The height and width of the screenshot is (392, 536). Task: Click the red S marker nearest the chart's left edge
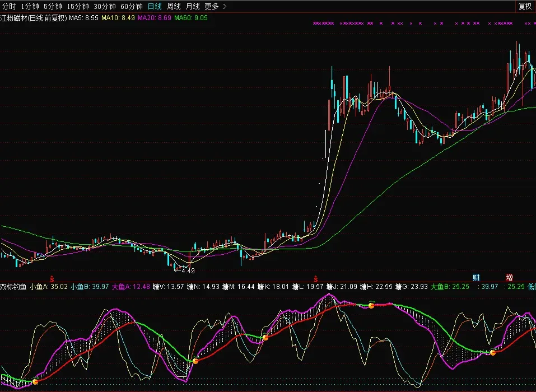52,279
